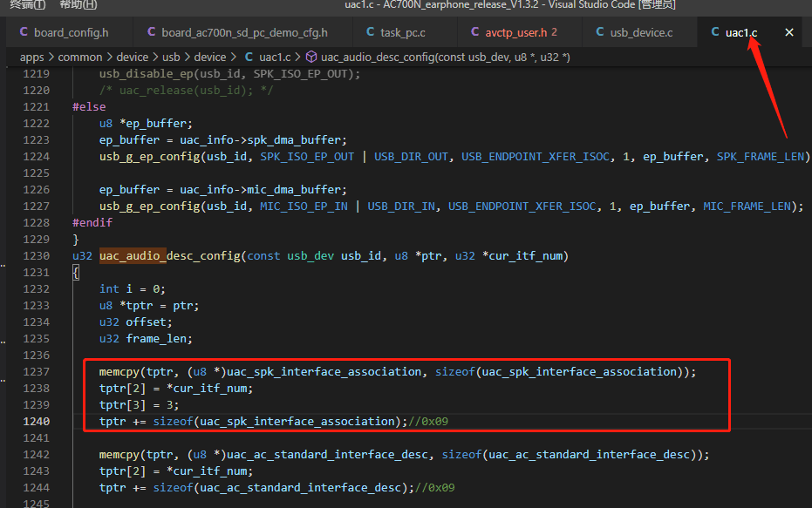Open the device breadcrumb right after common

click(x=132, y=57)
